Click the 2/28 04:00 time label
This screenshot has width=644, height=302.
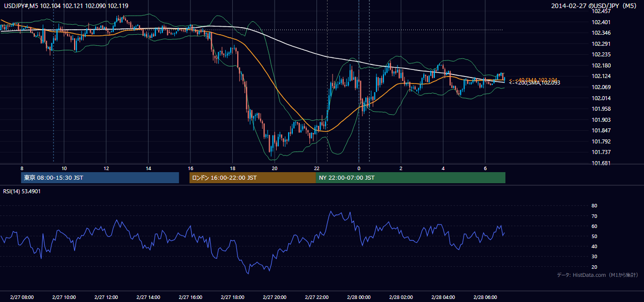(443, 297)
